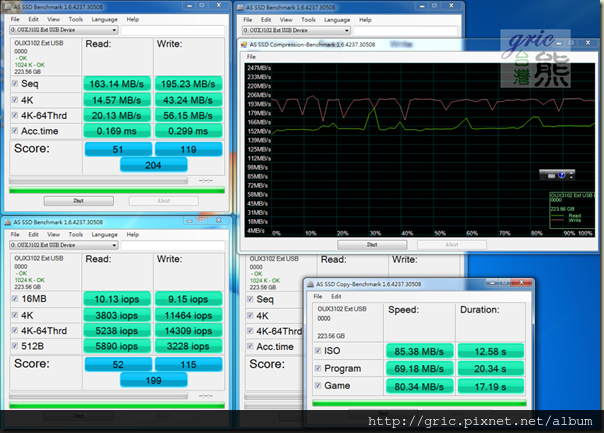
Task: Toggle 4K-64Thrd checkbox in the iops results window
Action: click(15, 331)
